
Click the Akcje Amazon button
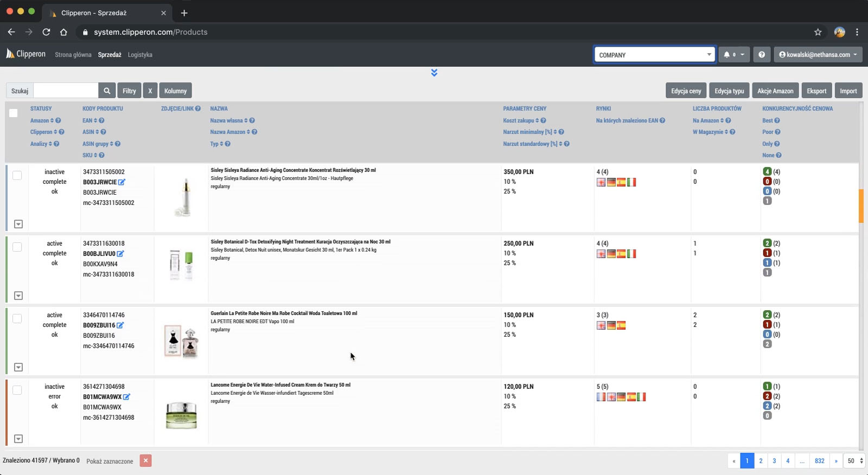(x=775, y=91)
